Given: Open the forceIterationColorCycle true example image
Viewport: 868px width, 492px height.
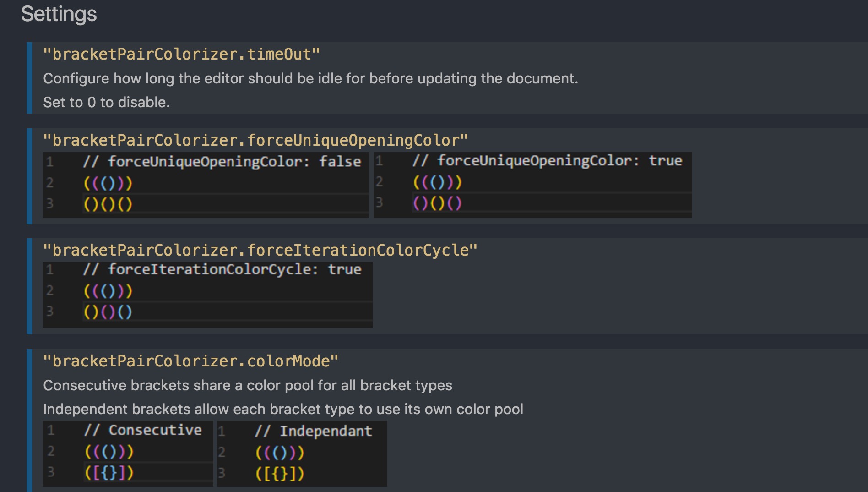Looking at the screenshot, I should click(207, 295).
